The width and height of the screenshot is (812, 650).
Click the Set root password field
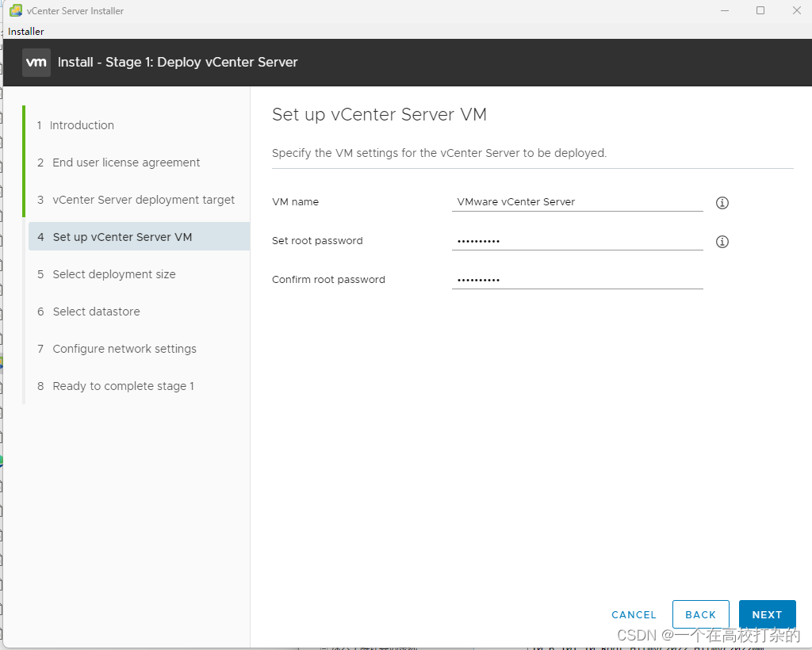pos(577,241)
